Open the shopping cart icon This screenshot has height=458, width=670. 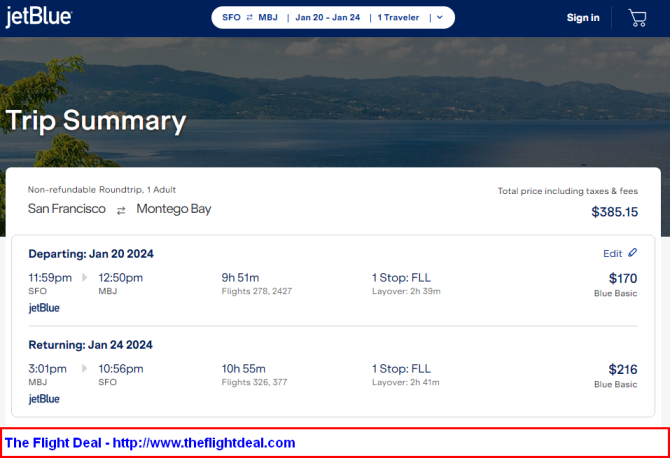click(x=637, y=18)
